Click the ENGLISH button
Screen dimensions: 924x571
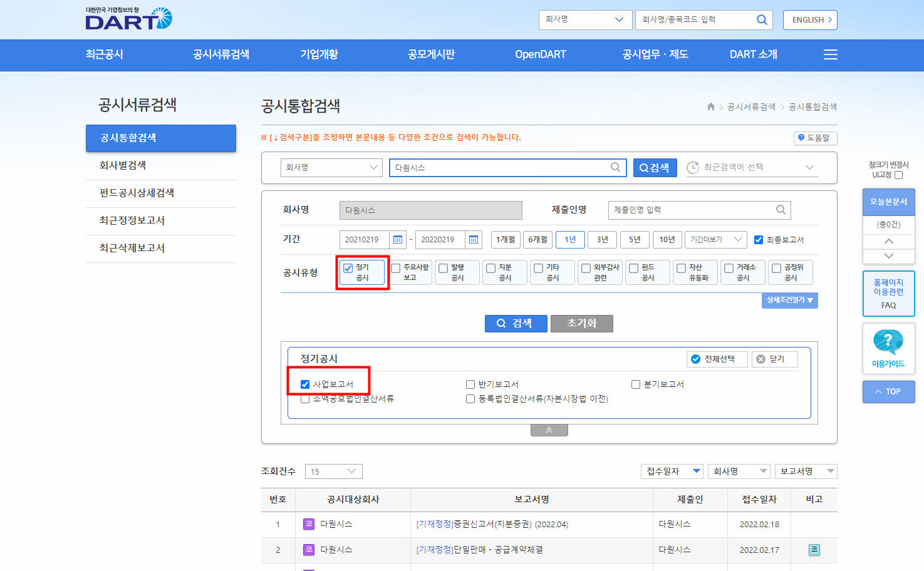click(810, 19)
